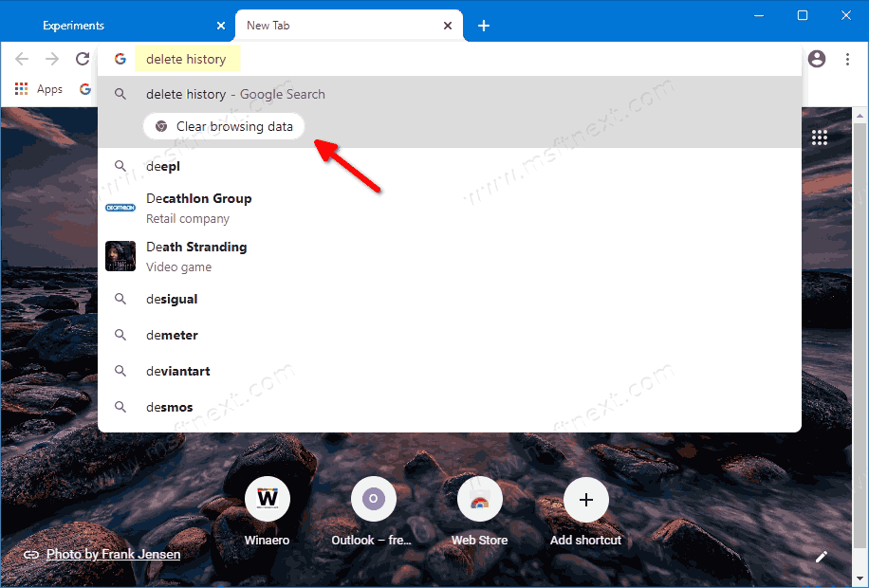Open the user profile avatar icon
869x588 pixels.
pyautogui.click(x=817, y=59)
